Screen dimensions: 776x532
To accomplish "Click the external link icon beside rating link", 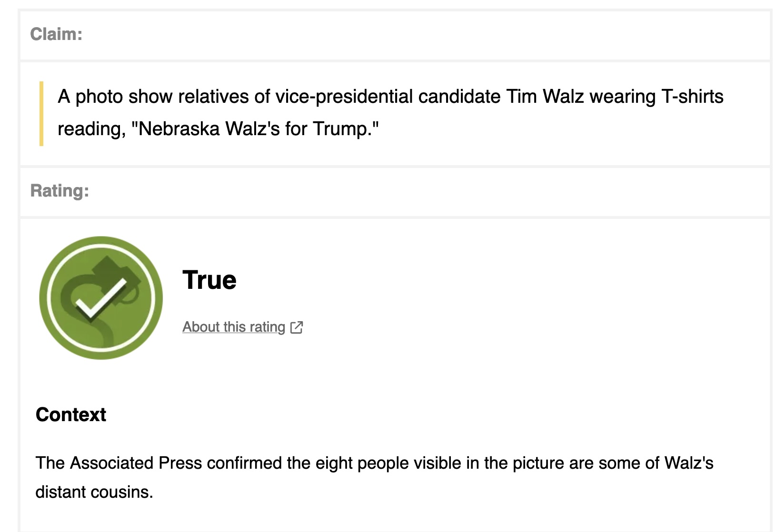I will 296,327.
